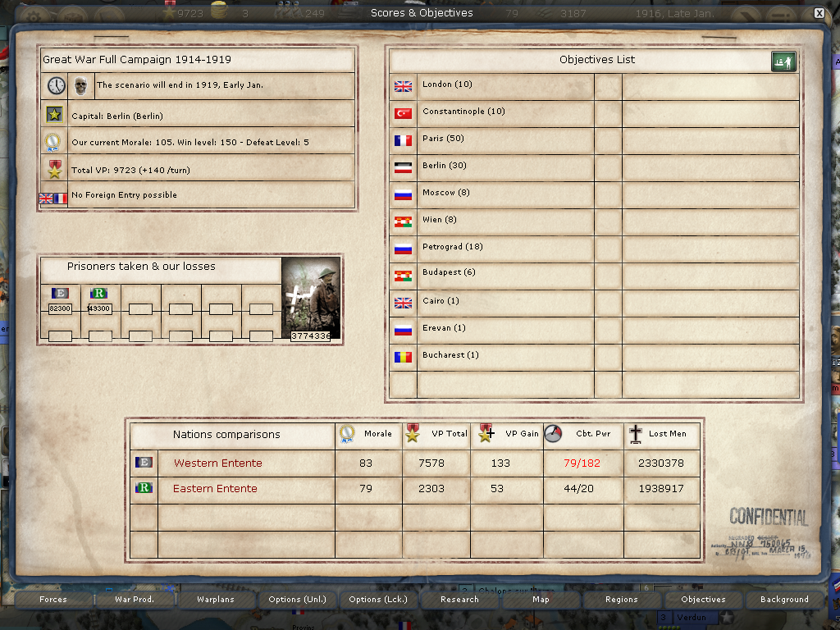840x630 pixels.
Task: Click the Cbt. Pwr gauge column icon
Action: (x=554, y=434)
